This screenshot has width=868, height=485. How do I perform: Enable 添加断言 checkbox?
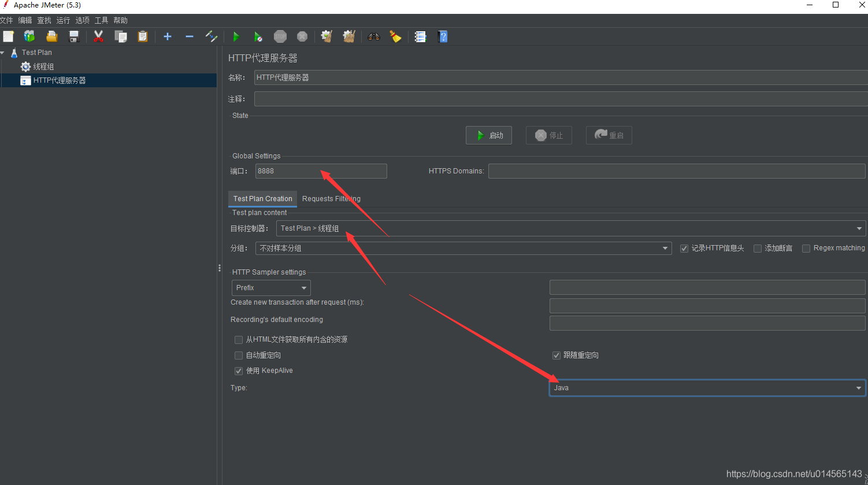click(758, 248)
